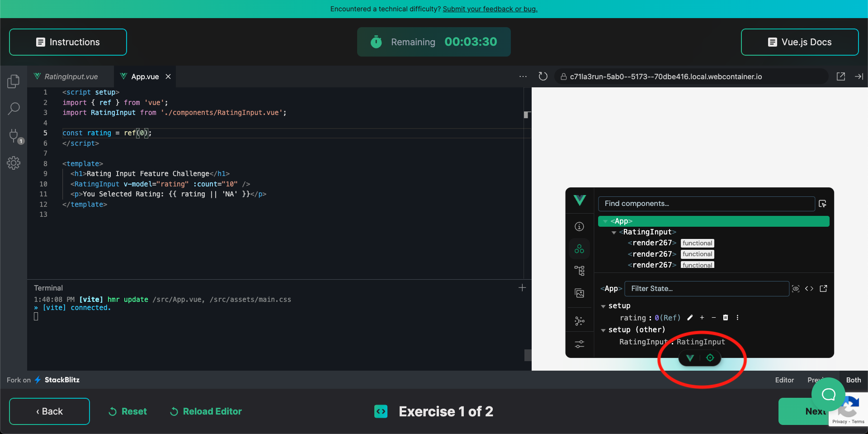Add a new terminal with plus icon
Viewport: 868px width, 434px height.
pos(522,288)
